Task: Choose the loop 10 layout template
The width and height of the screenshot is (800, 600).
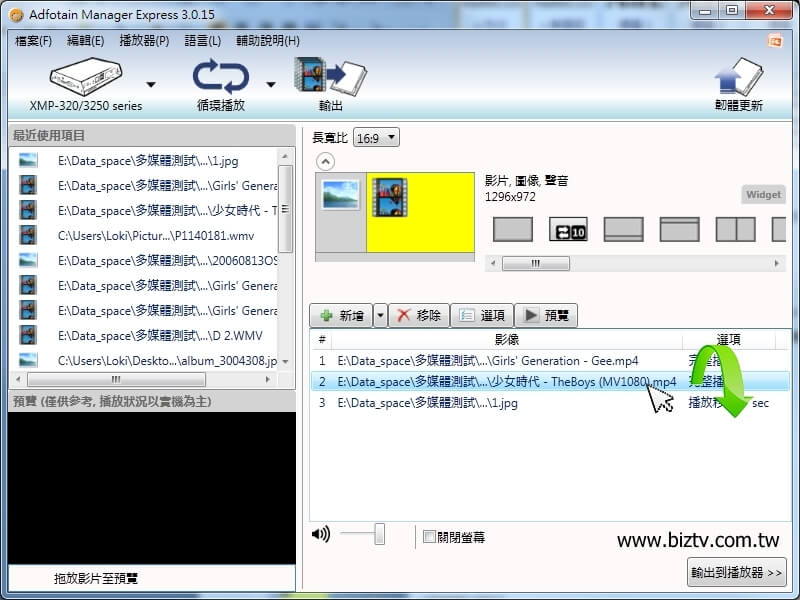Action: pos(568,229)
